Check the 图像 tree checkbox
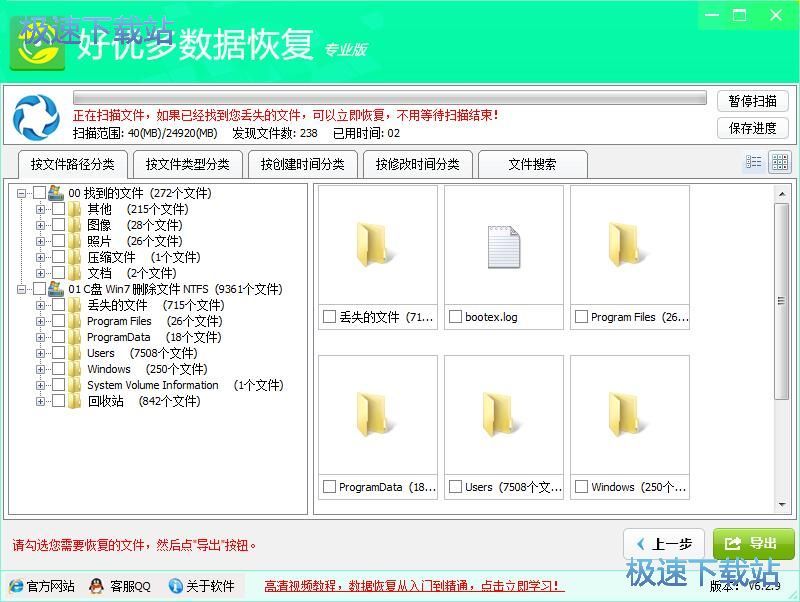Image resolution: width=800 pixels, height=602 pixels. pos(58,225)
